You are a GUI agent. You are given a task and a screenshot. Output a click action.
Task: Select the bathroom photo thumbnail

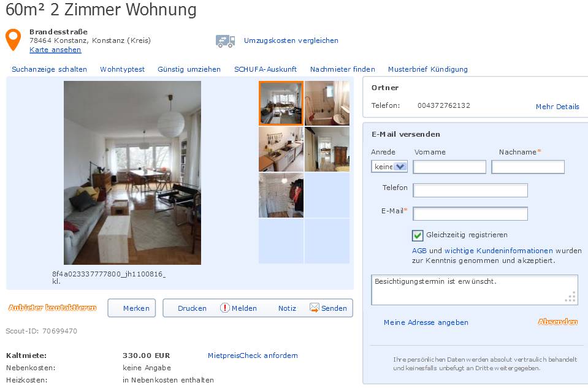click(x=327, y=104)
